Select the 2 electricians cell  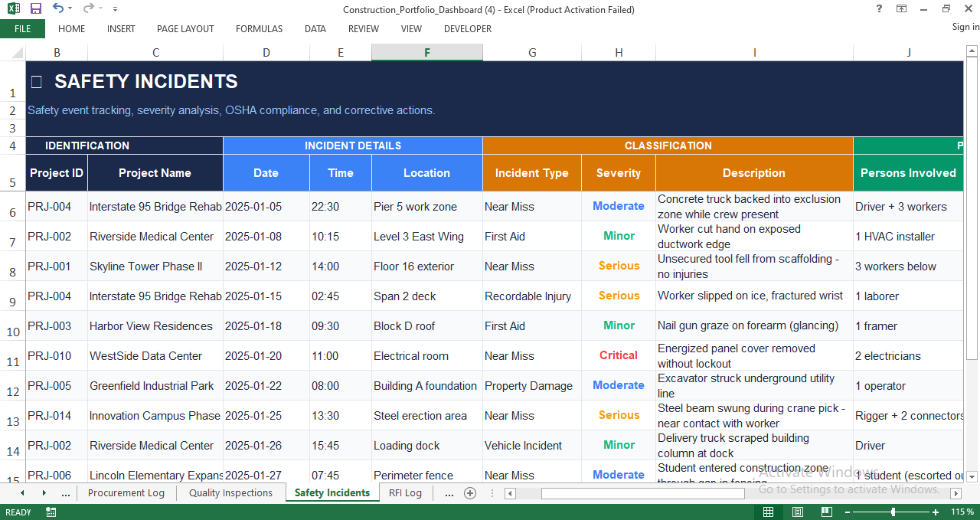(x=908, y=356)
